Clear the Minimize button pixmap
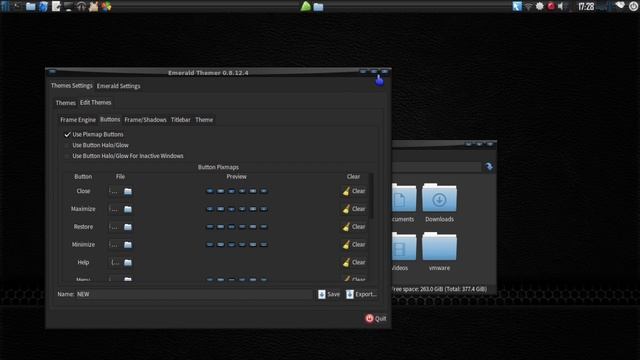The image size is (640, 360). click(x=354, y=244)
